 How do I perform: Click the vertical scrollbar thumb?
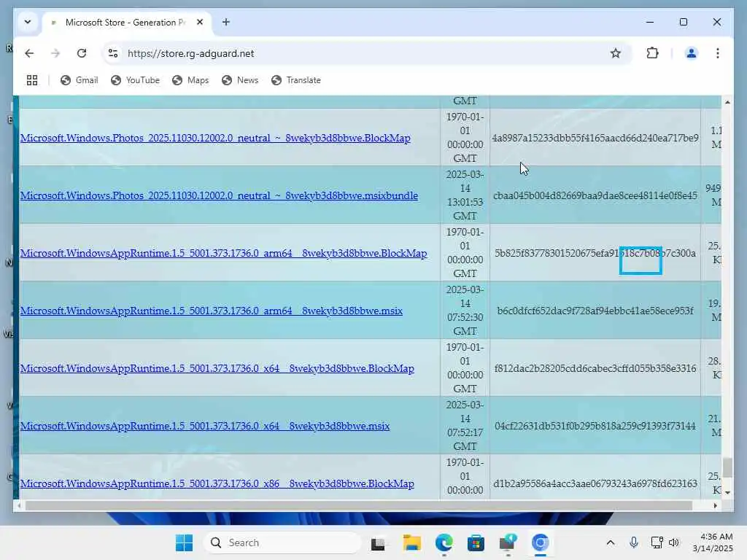[x=727, y=467]
